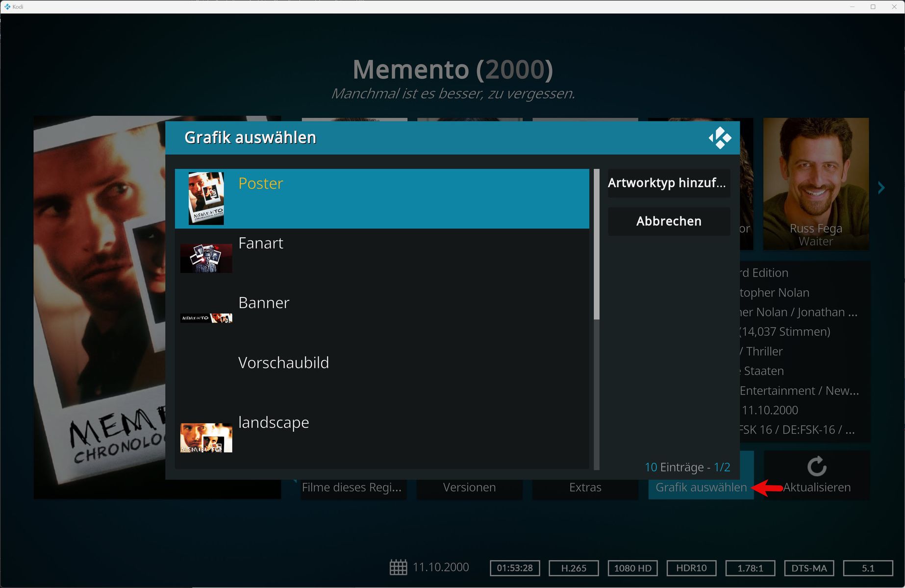Click the DTS-MA audio badge
Image resolution: width=905 pixels, height=588 pixels.
tap(809, 568)
